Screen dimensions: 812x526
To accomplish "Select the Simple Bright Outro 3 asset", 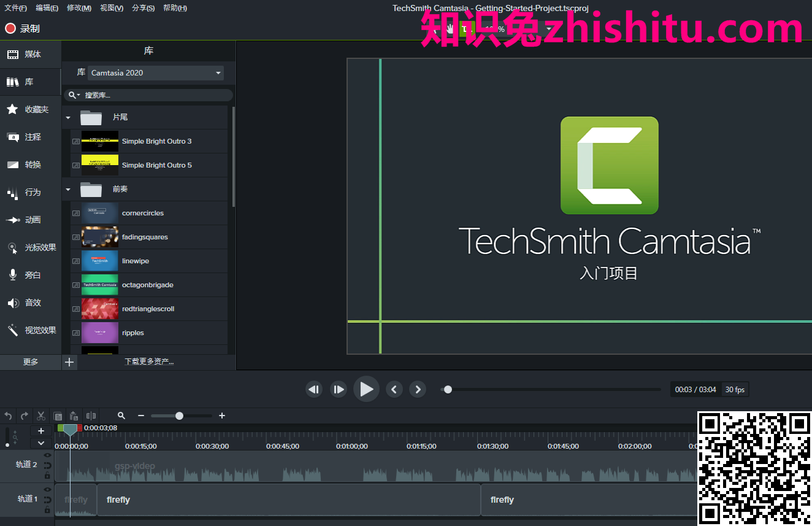I will [x=149, y=141].
